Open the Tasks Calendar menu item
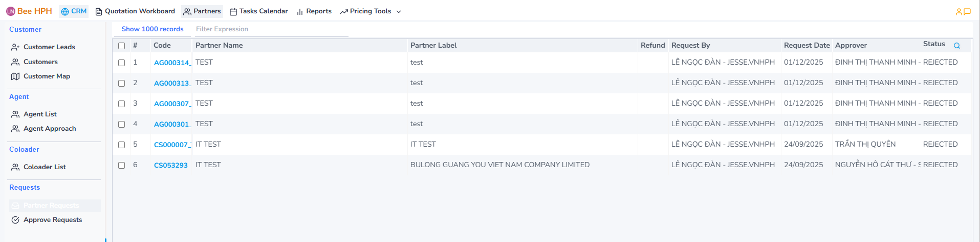Viewport: 980px width, 242px height. (259, 11)
